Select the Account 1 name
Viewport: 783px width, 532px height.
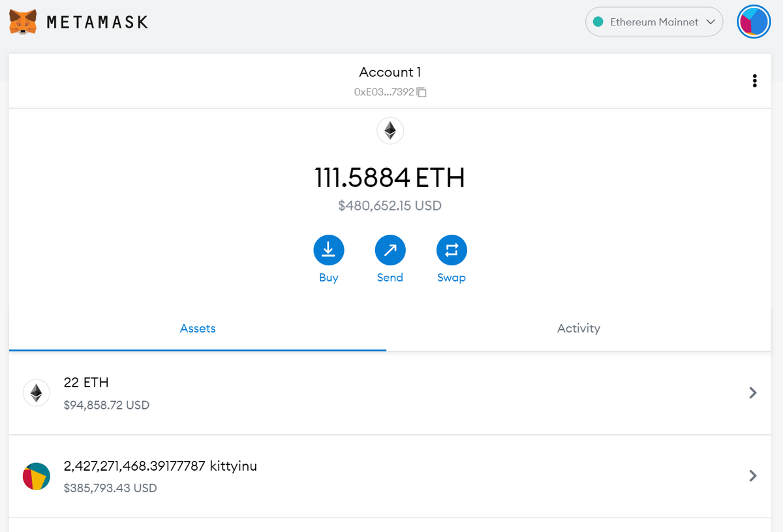point(390,72)
